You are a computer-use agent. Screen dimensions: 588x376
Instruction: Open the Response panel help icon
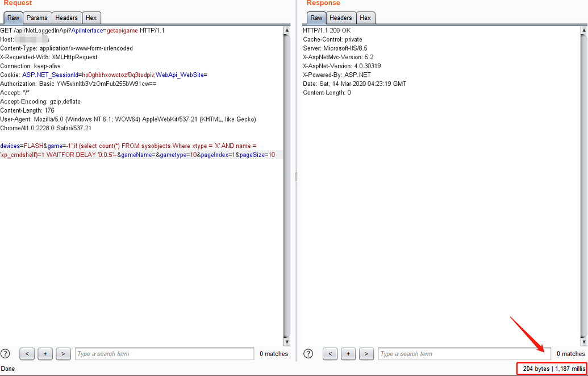[308, 354]
